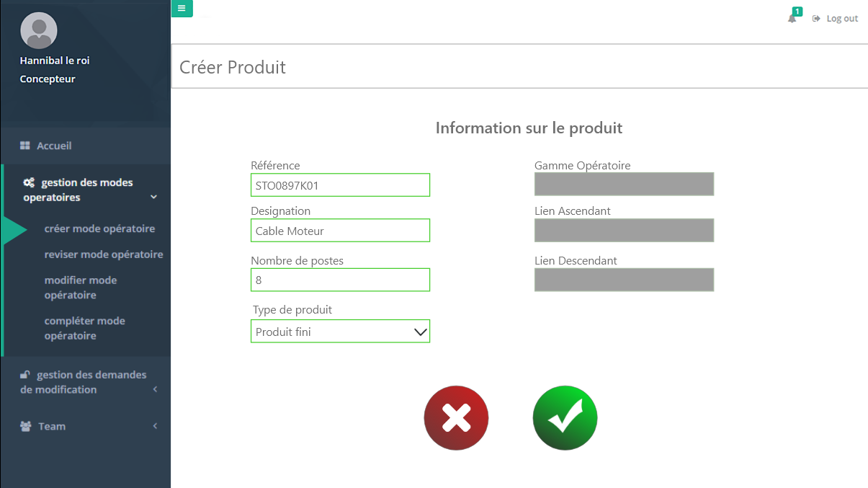Expand the Team menu chevron

(155, 426)
